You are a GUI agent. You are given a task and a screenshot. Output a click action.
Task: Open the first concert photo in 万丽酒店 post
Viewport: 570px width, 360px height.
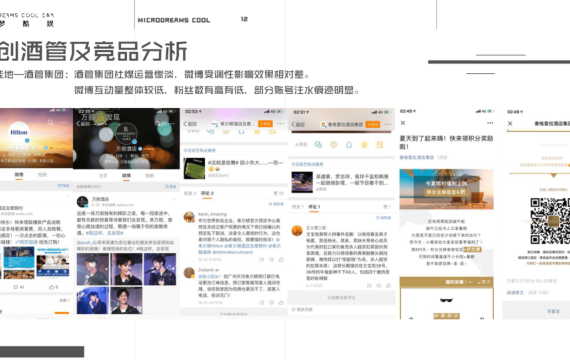point(93,269)
